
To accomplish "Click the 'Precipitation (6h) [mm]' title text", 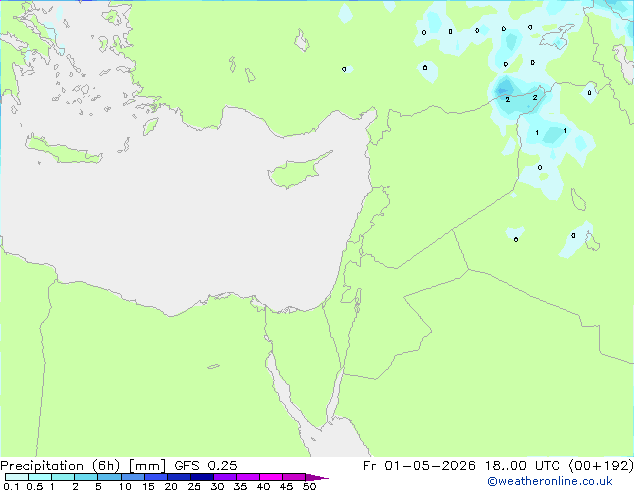I will (x=83, y=466).
